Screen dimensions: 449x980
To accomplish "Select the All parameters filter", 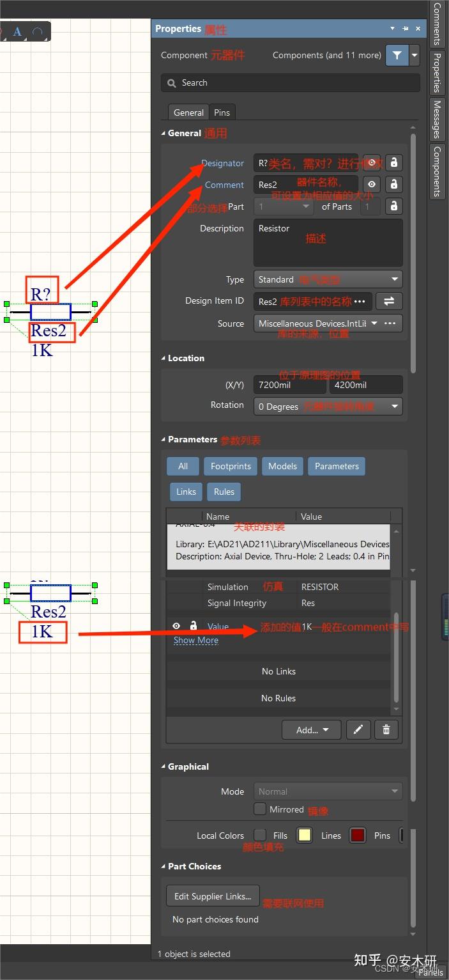I will pyautogui.click(x=183, y=466).
